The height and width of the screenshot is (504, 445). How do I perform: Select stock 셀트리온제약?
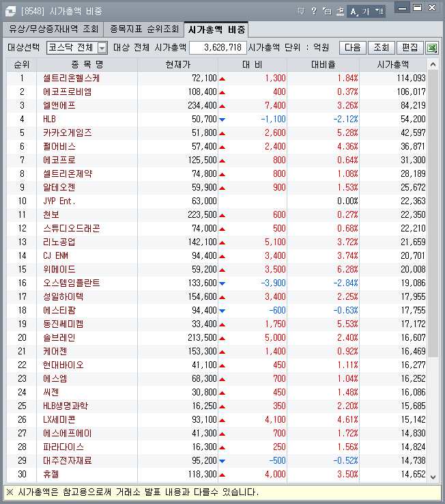(68, 174)
